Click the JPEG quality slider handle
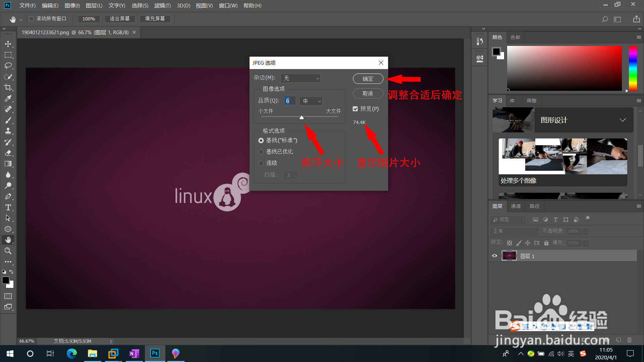The height and width of the screenshot is (362, 644). tap(302, 117)
